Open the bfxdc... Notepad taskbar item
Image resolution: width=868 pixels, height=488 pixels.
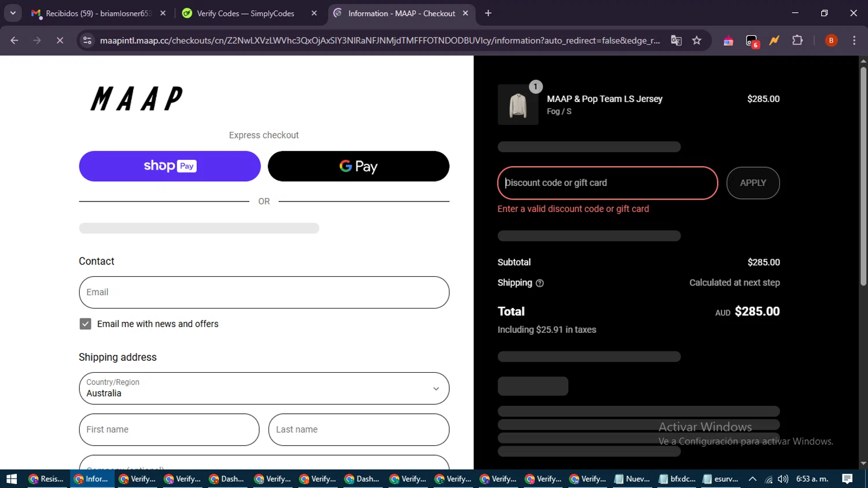(677, 479)
